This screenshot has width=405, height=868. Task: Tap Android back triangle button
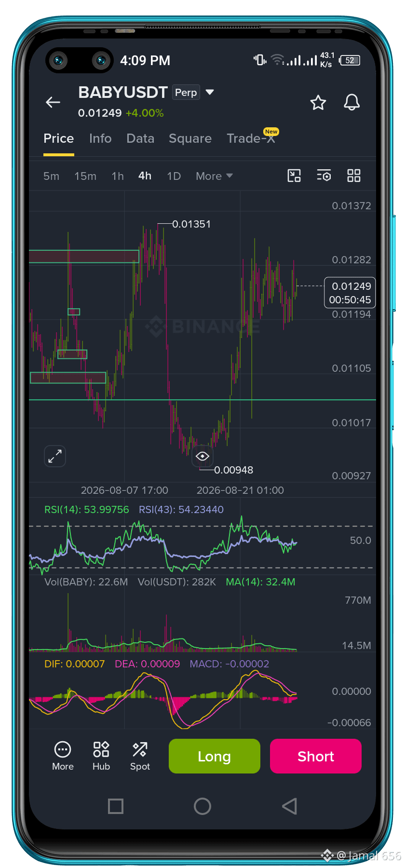pyautogui.click(x=289, y=806)
